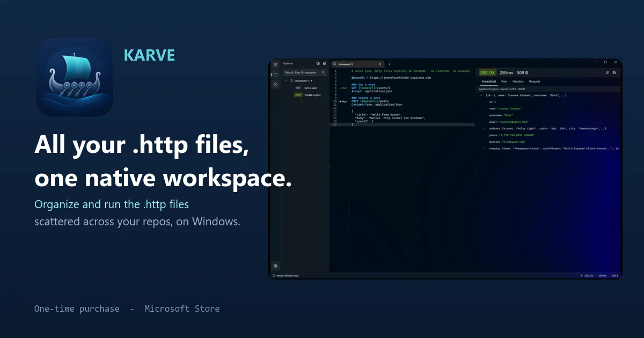Switch to the Request response tab
Viewport: 644px width, 338px height.
(x=535, y=82)
